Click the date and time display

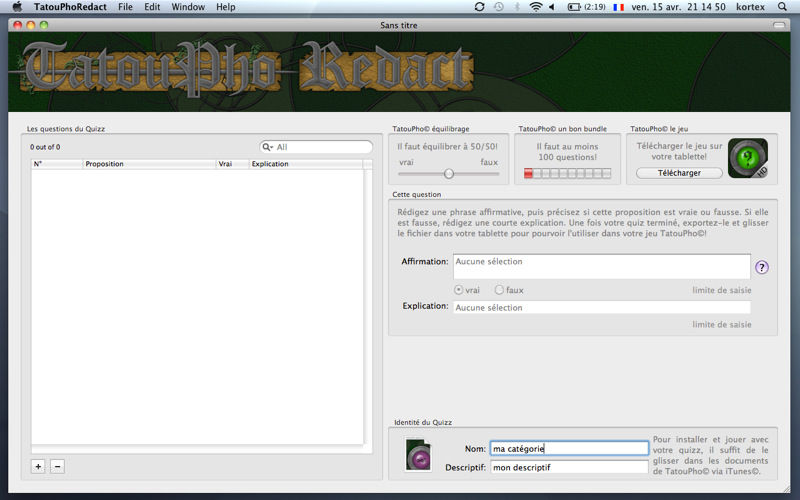click(x=679, y=7)
